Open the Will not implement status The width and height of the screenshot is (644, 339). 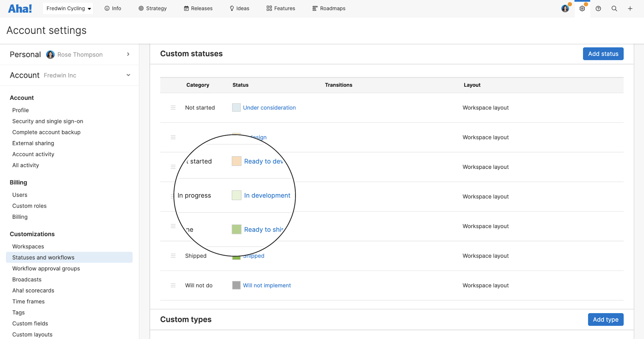click(267, 285)
